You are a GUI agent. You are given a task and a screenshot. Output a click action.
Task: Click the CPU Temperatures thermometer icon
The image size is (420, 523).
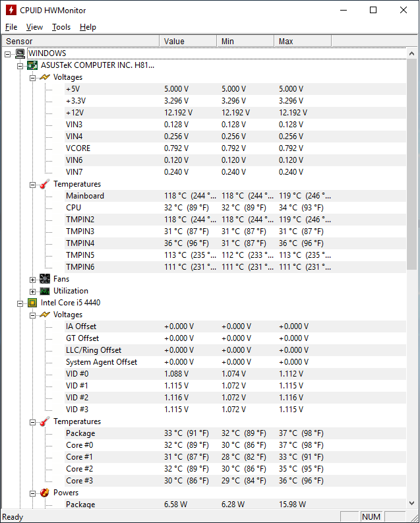pyautogui.click(x=45, y=421)
